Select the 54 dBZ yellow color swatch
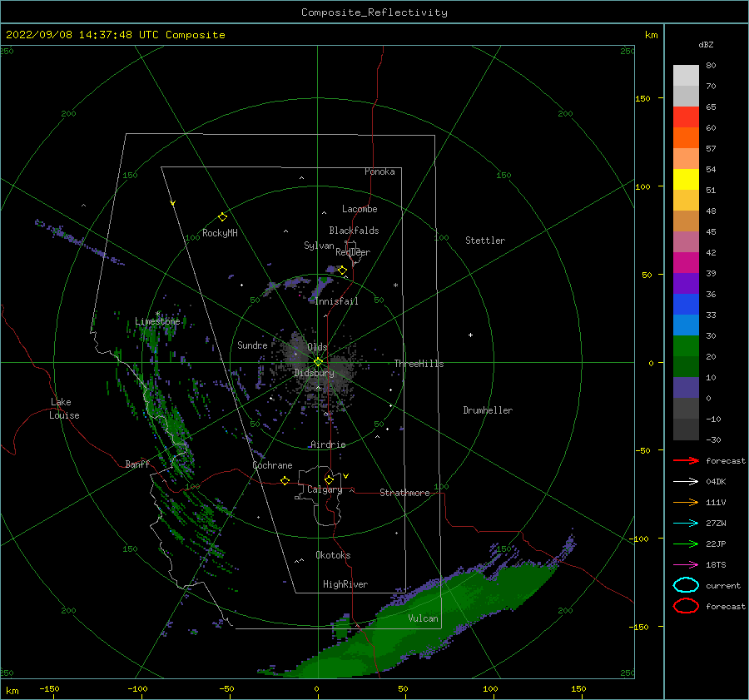 point(686,179)
